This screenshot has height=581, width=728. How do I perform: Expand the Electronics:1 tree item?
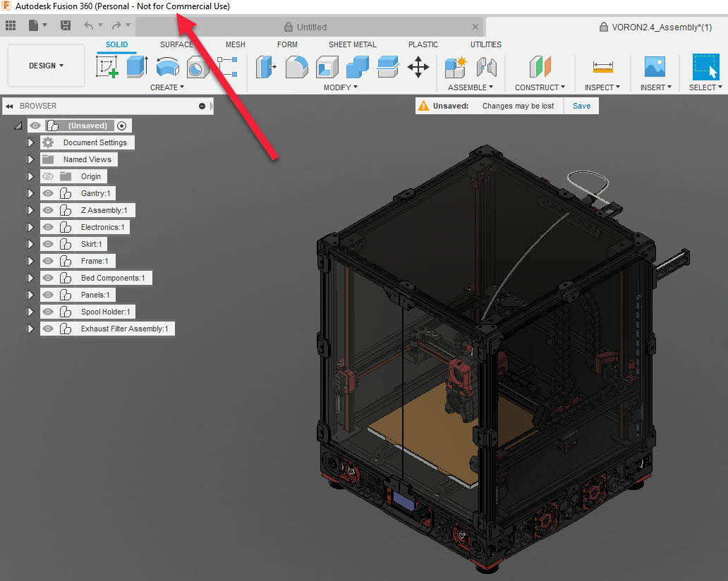pyautogui.click(x=31, y=227)
